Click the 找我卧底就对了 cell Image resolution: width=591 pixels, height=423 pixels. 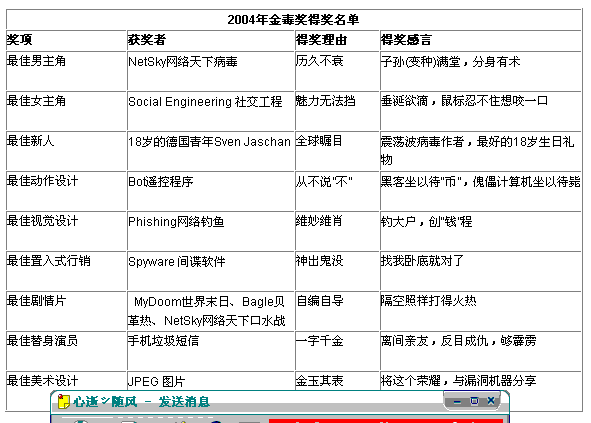(480, 271)
